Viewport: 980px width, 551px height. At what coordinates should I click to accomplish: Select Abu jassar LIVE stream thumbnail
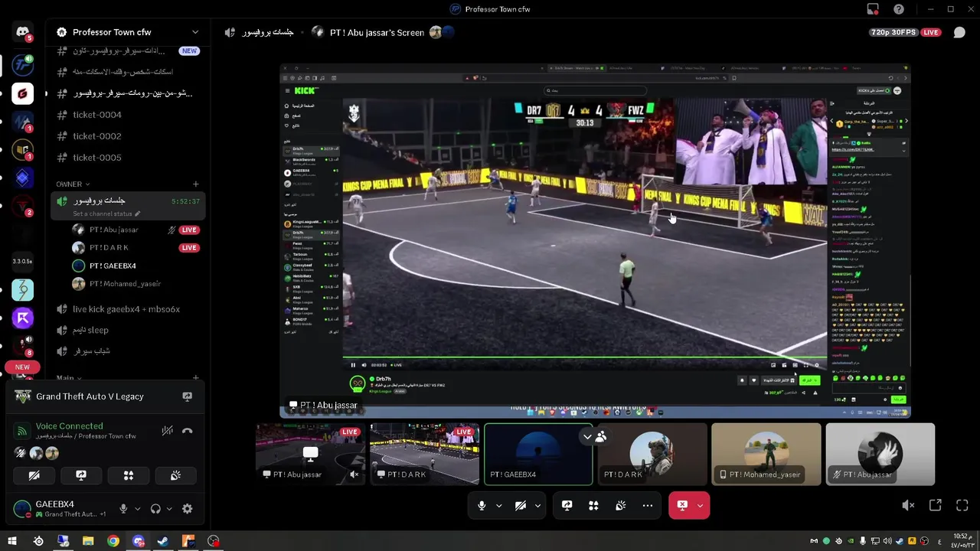click(310, 454)
